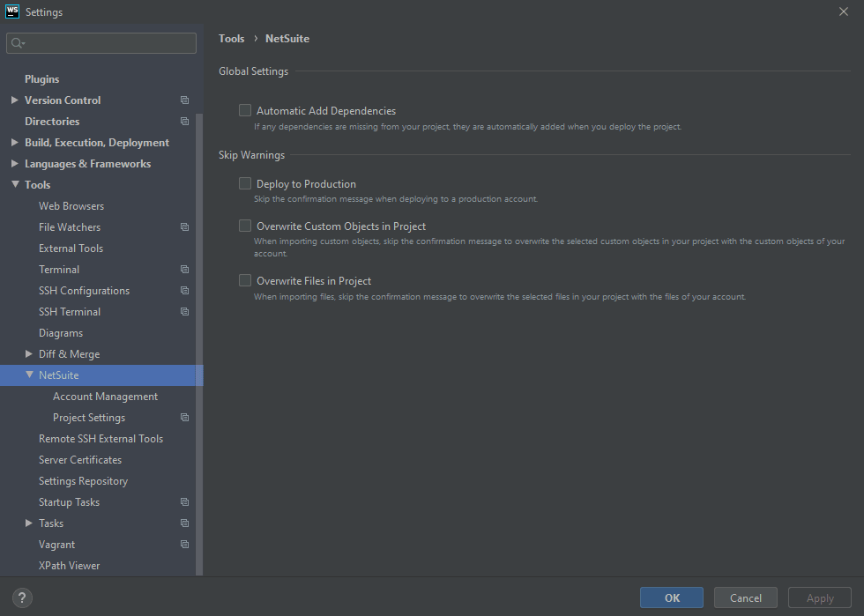Open help with the question mark icon
The height and width of the screenshot is (616, 864).
coord(22,597)
